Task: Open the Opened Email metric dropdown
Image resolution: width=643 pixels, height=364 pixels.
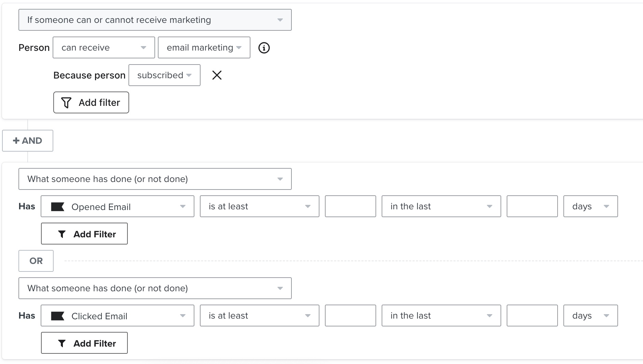Action: point(117,206)
